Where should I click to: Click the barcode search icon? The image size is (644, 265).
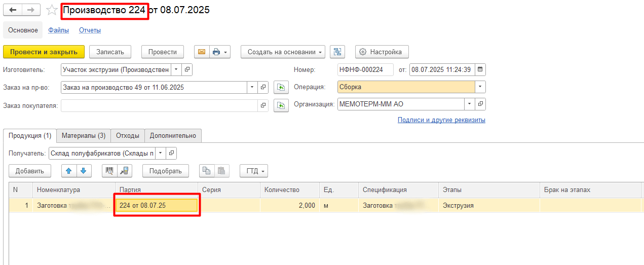pos(109,171)
